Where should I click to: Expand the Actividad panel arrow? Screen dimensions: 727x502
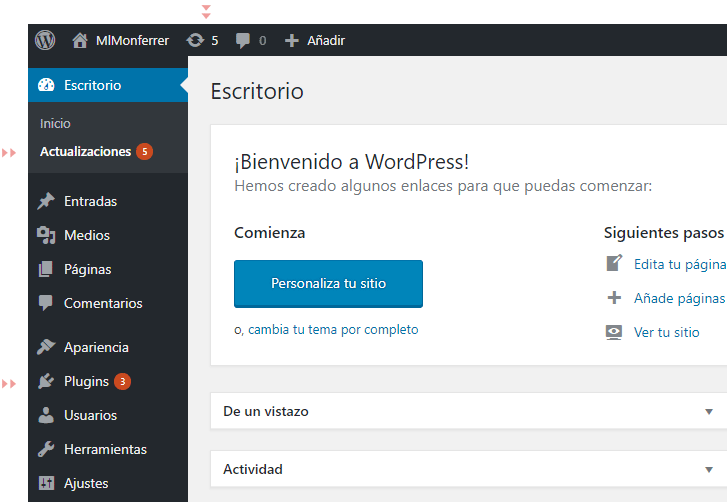click(x=708, y=470)
